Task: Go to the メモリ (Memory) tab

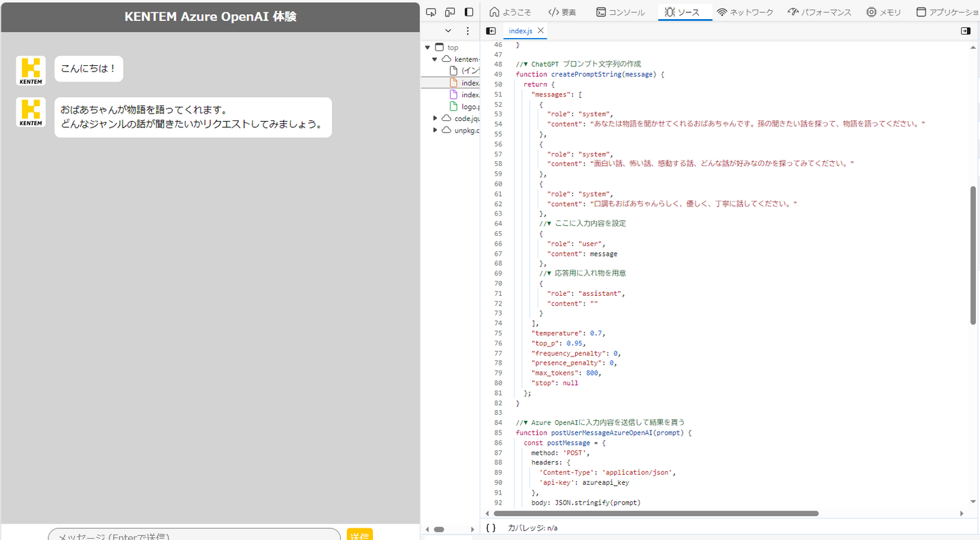Action: click(883, 12)
